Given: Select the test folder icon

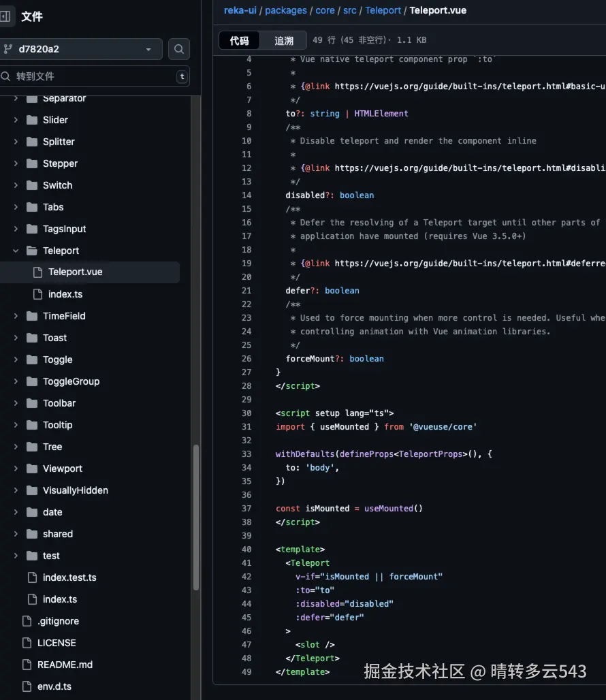Looking at the screenshot, I should click(x=32, y=556).
